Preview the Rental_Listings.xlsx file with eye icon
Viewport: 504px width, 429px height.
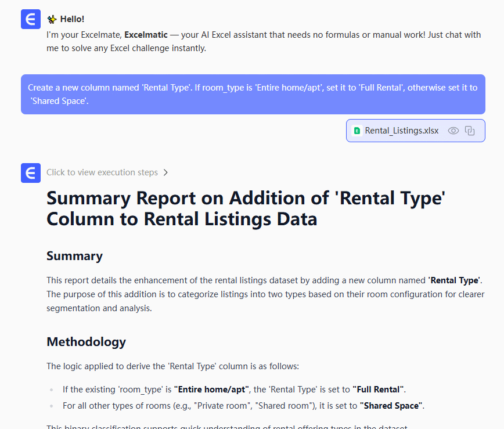point(453,131)
